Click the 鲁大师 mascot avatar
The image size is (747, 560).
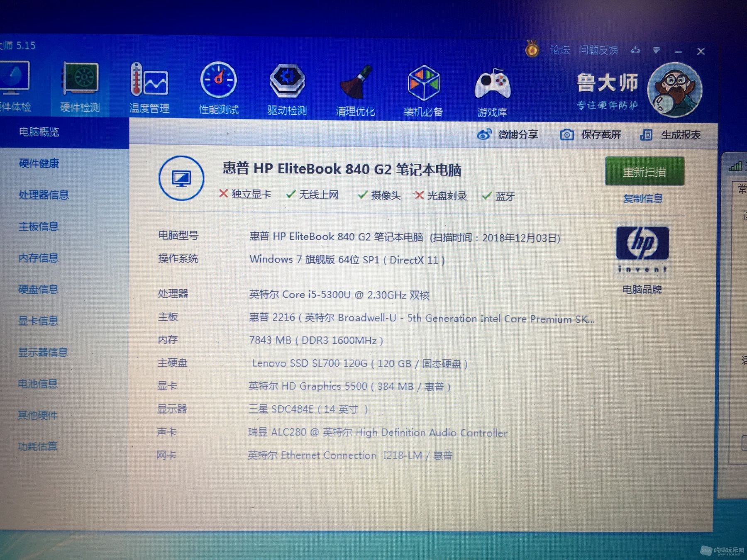pyautogui.click(x=675, y=89)
